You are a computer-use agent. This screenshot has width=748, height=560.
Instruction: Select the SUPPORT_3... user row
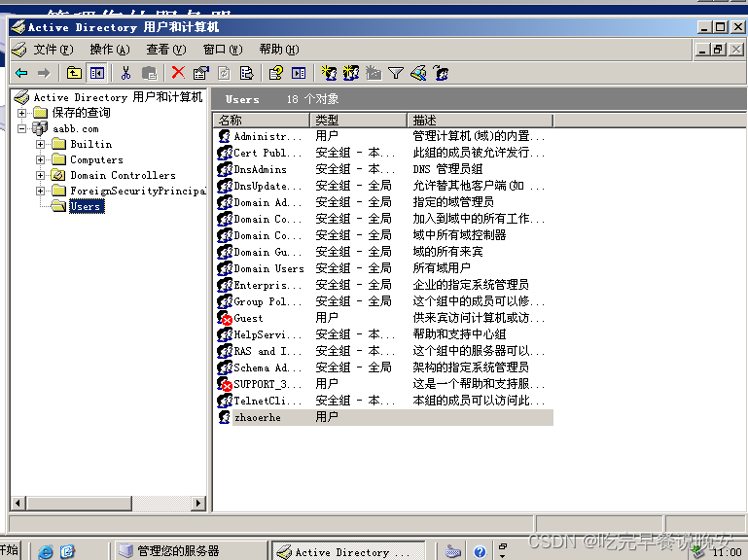pyautogui.click(x=383, y=384)
